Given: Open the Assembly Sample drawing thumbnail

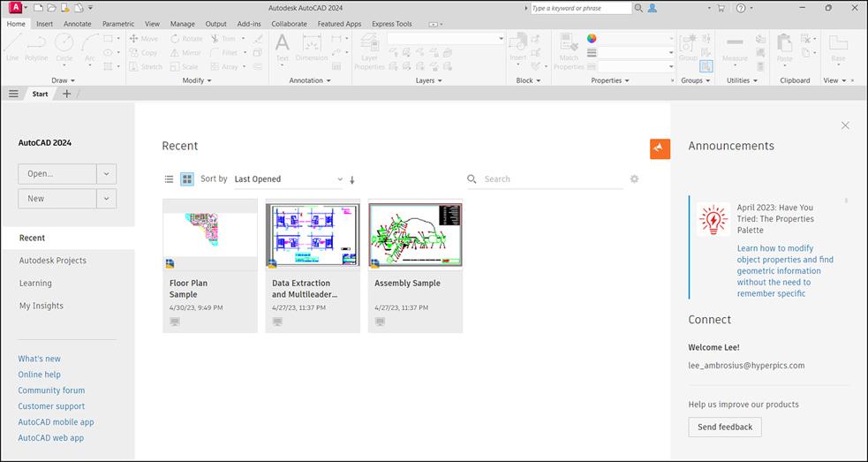Looking at the screenshot, I should click(x=415, y=234).
